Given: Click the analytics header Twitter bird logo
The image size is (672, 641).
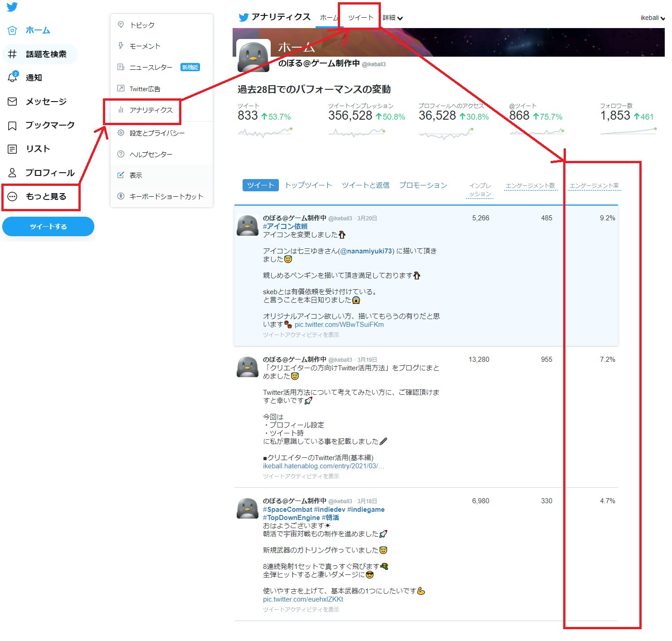Looking at the screenshot, I should point(243,17).
